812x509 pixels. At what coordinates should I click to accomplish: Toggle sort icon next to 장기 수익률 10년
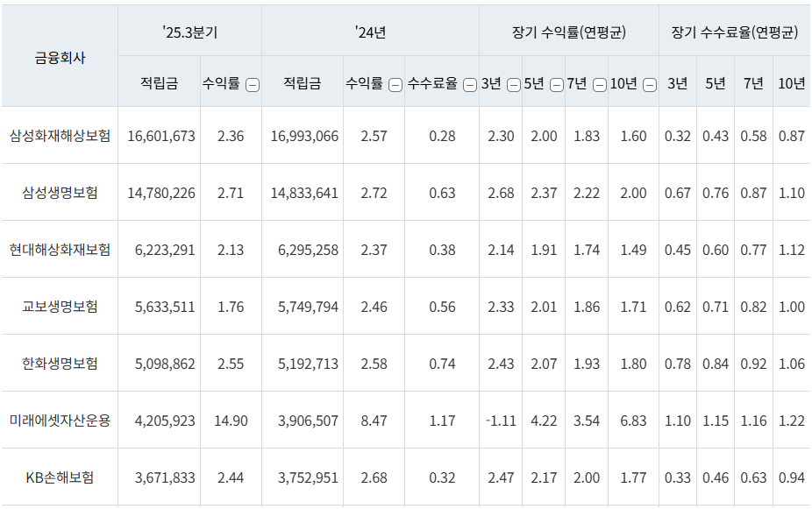coord(650,85)
